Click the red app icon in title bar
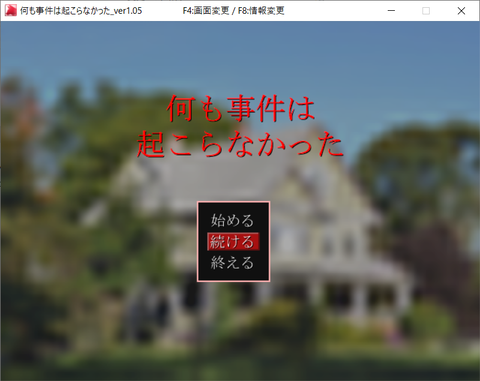This screenshot has height=381, width=480. point(10,11)
